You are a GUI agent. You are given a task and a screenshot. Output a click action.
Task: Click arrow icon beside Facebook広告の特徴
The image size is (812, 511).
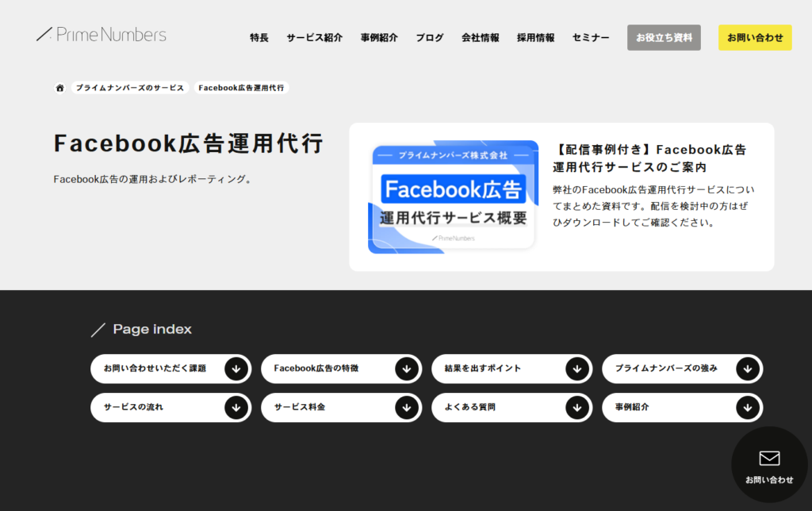(407, 368)
